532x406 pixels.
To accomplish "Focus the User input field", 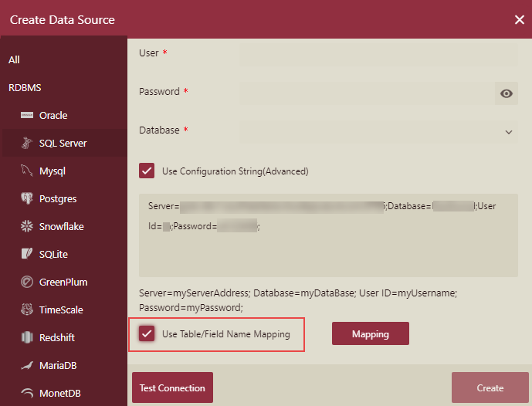I will pos(379,55).
